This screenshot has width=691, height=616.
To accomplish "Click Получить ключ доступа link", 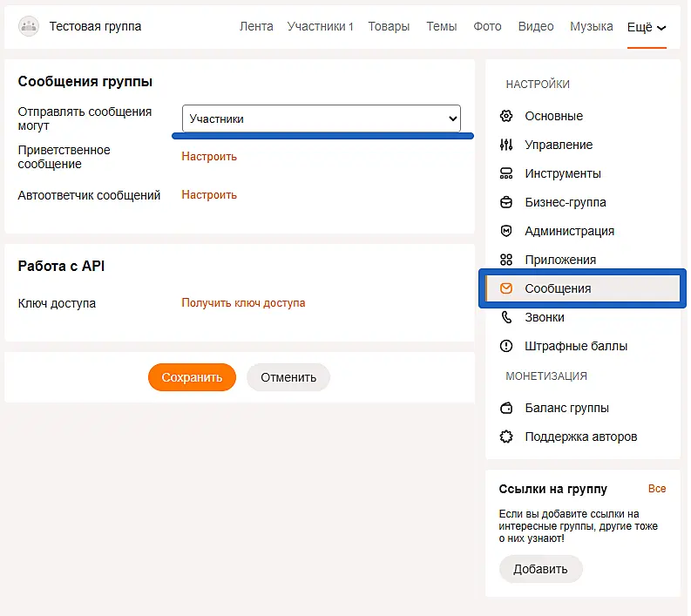I will [x=243, y=303].
